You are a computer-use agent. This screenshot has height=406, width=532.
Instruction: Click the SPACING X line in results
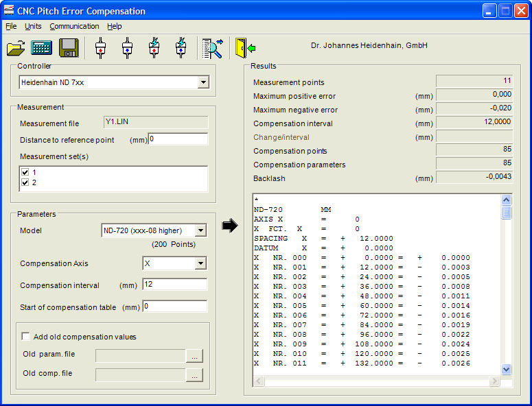[x=323, y=239]
